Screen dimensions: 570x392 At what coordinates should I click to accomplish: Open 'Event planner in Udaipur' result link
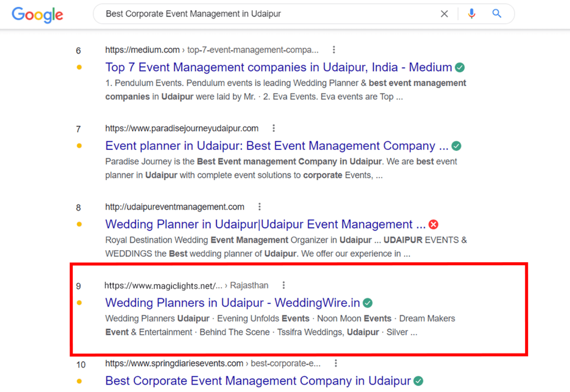[276, 146]
